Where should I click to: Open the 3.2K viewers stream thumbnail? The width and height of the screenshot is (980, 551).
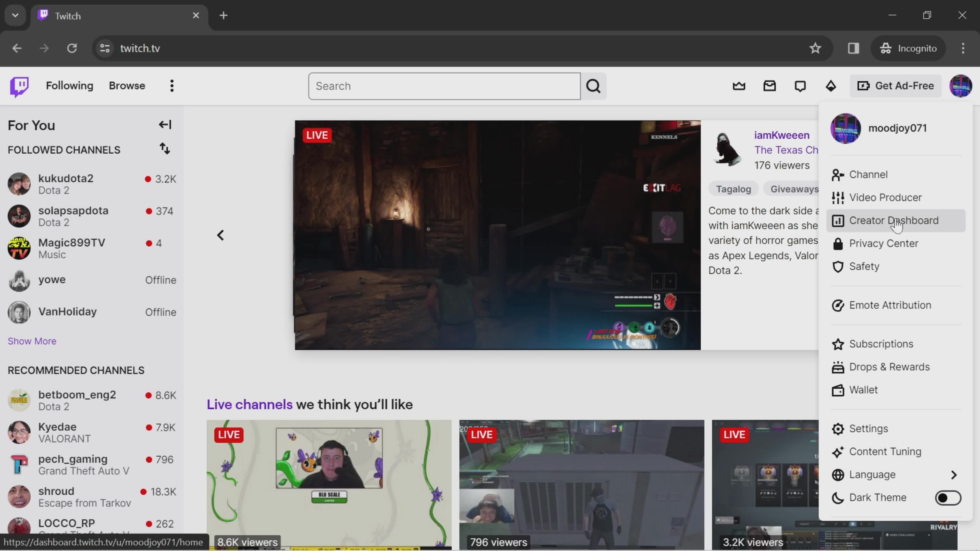[x=765, y=485]
